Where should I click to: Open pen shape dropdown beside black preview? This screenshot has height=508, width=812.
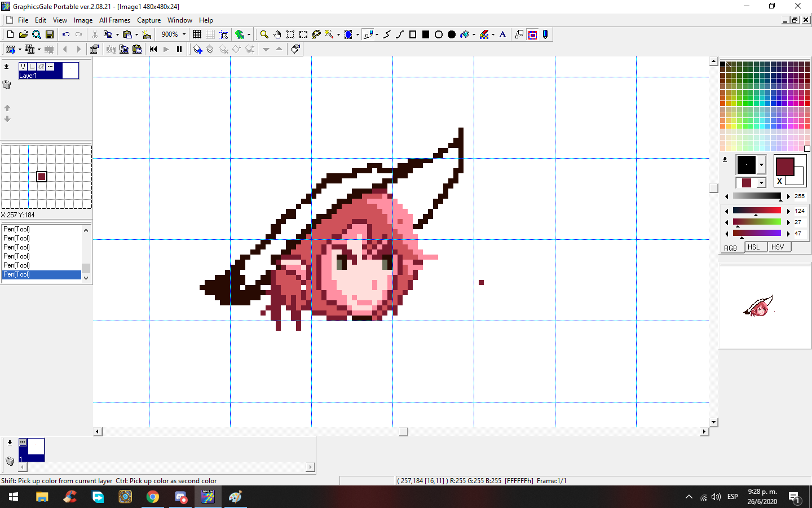click(761, 165)
